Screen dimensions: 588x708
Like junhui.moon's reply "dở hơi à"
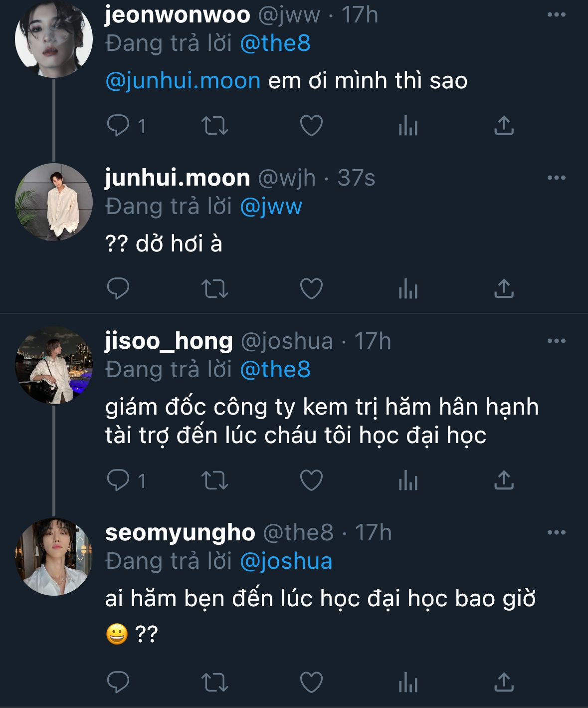311,288
